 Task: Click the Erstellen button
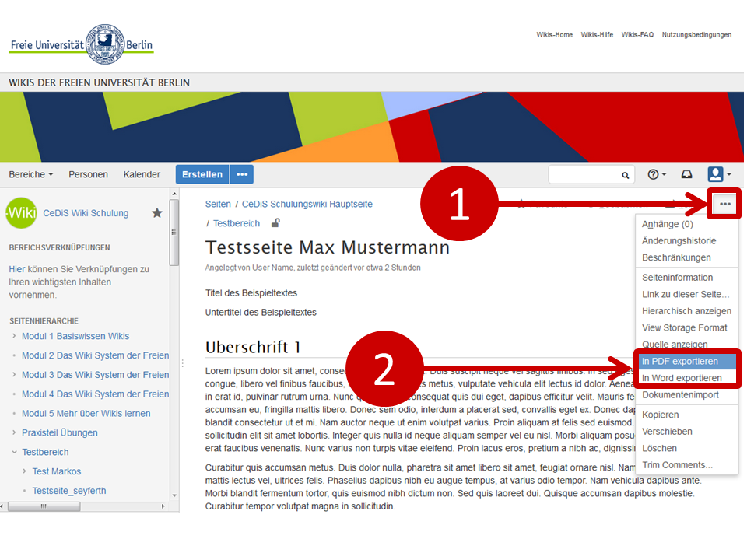click(x=202, y=174)
